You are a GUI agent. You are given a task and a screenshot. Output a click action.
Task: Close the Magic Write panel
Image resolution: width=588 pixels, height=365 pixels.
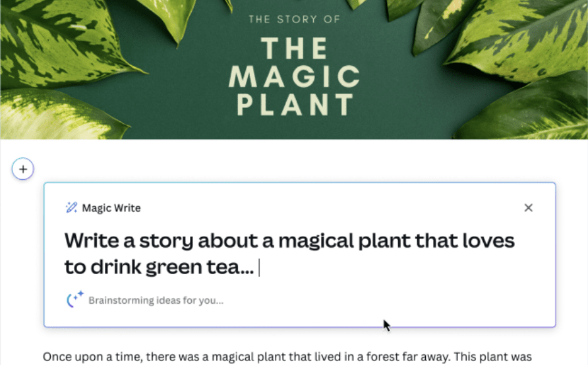click(x=528, y=208)
